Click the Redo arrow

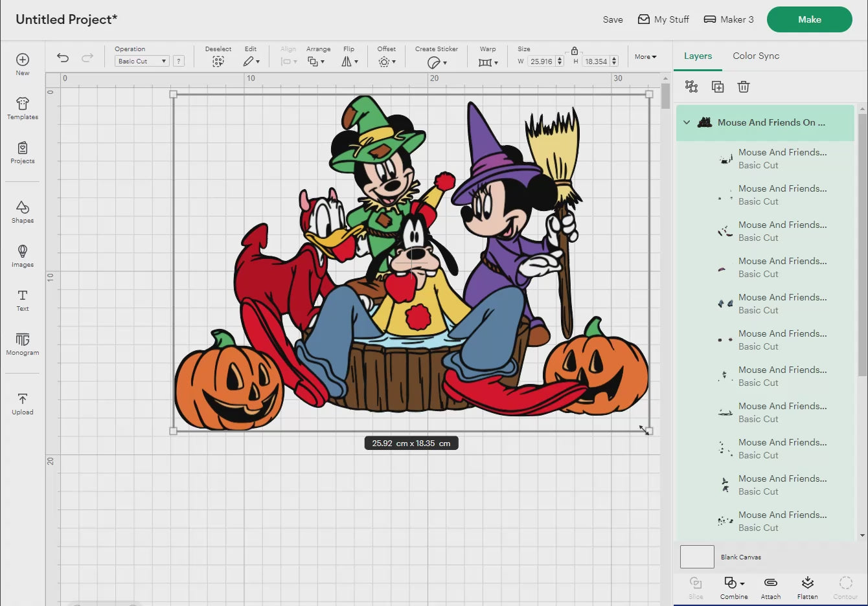87,58
